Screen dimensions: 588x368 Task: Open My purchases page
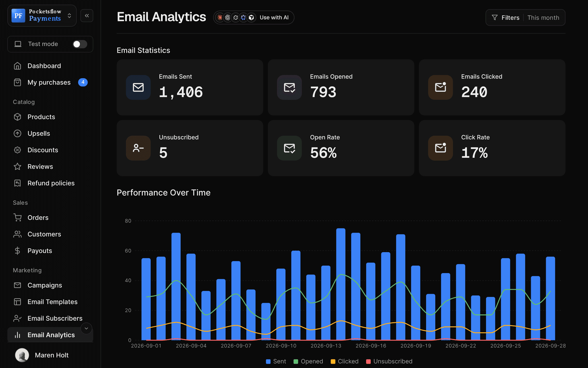click(x=50, y=83)
